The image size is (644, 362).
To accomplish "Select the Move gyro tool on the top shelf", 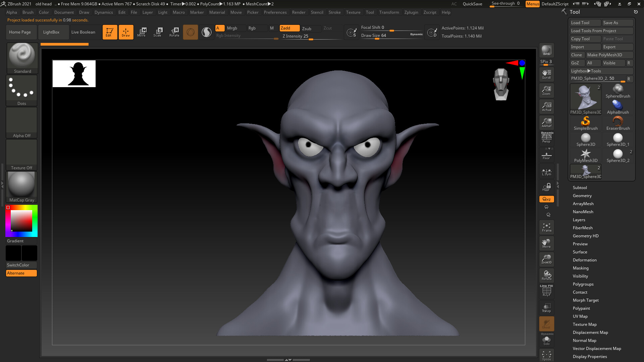I will pyautogui.click(x=142, y=32).
